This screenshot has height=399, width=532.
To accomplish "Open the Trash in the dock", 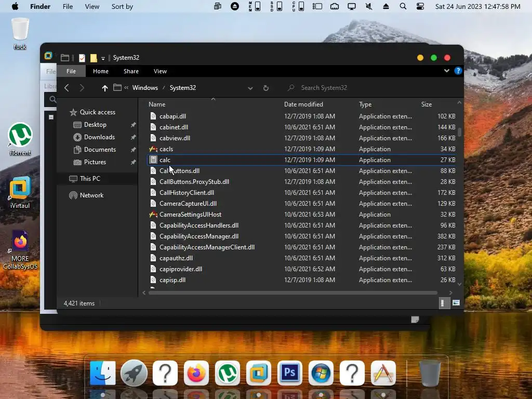I will click(x=430, y=373).
